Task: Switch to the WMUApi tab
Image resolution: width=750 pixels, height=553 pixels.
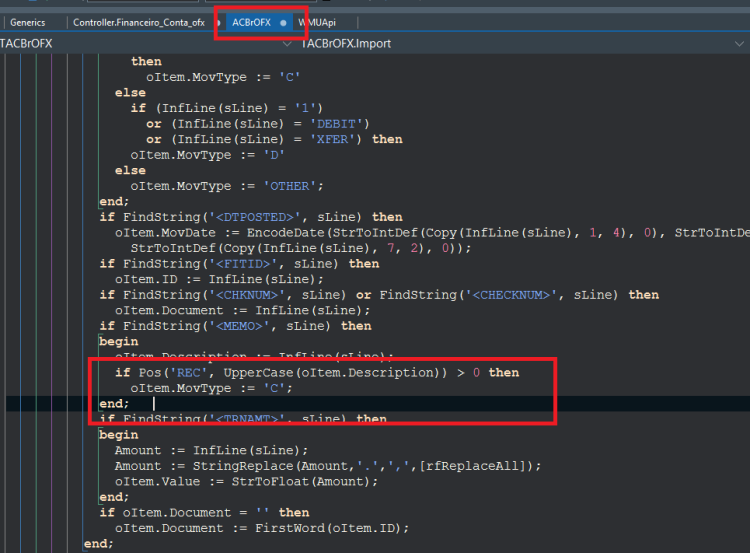Action: pos(317,22)
